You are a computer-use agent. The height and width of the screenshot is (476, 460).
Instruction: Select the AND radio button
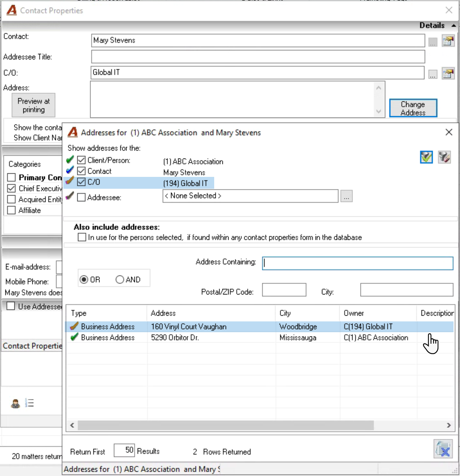[120, 279]
